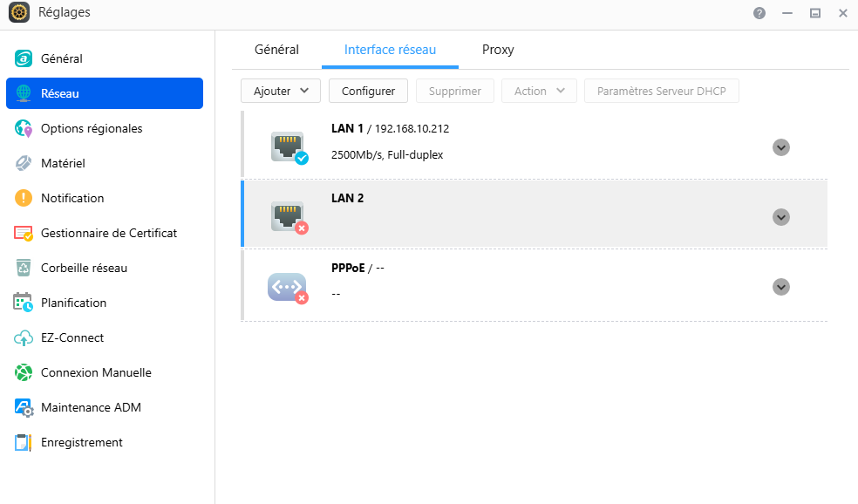Open Options régionales globe icon

click(x=24, y=128)
